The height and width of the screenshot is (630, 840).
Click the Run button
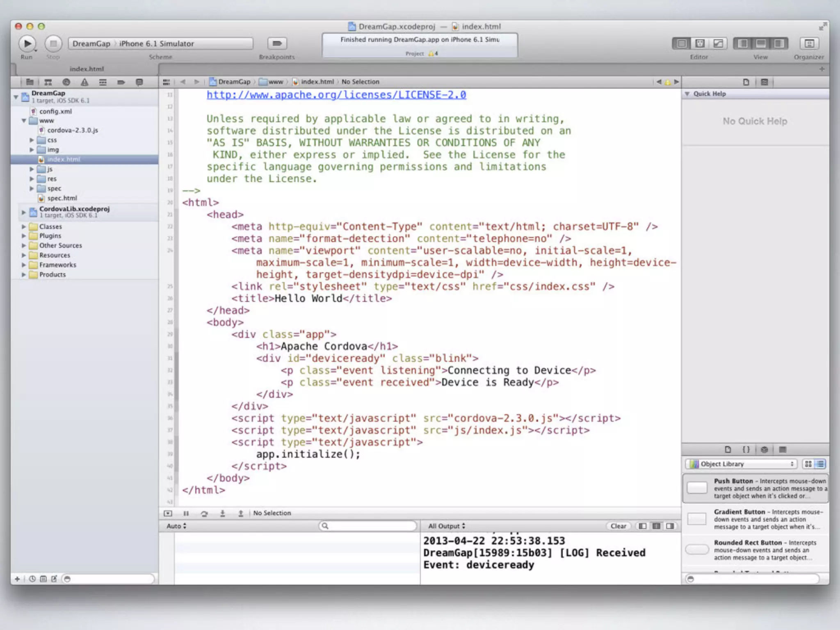[27, 43]
